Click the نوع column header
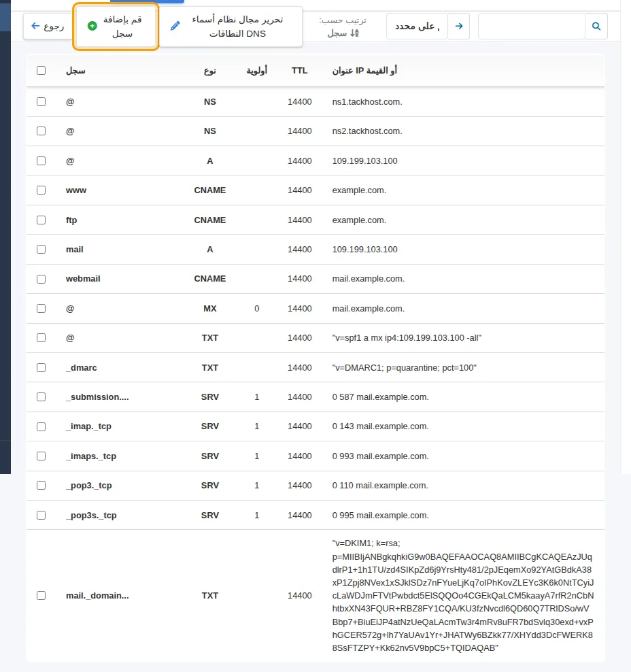Image resolution: width=631 pixels, height=672 pixels. pyautogui.click(x=210, y=71)
